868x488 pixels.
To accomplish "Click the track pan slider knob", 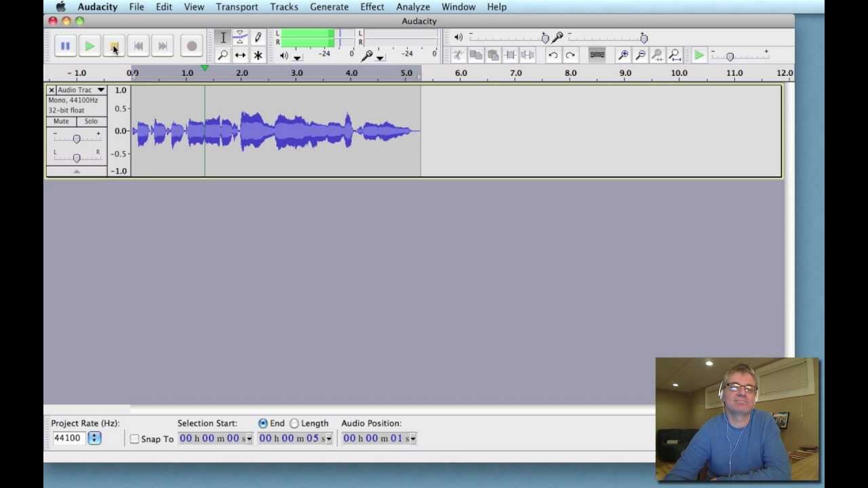I will click(77, 157).
